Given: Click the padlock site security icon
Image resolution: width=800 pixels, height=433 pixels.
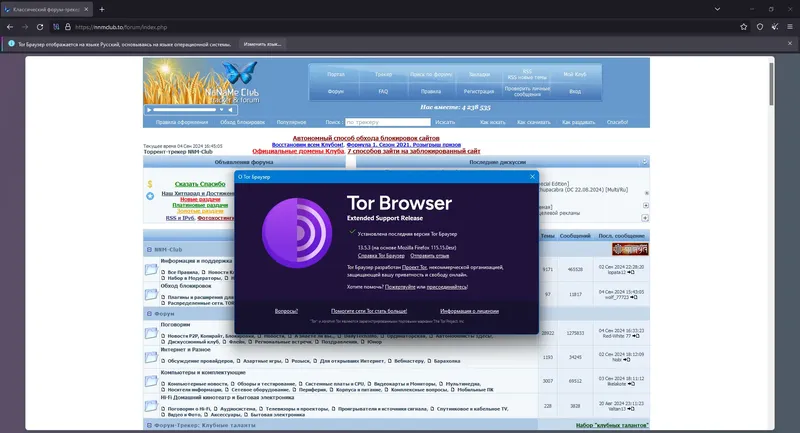Looking at the screenshot, I should [67, 27].
